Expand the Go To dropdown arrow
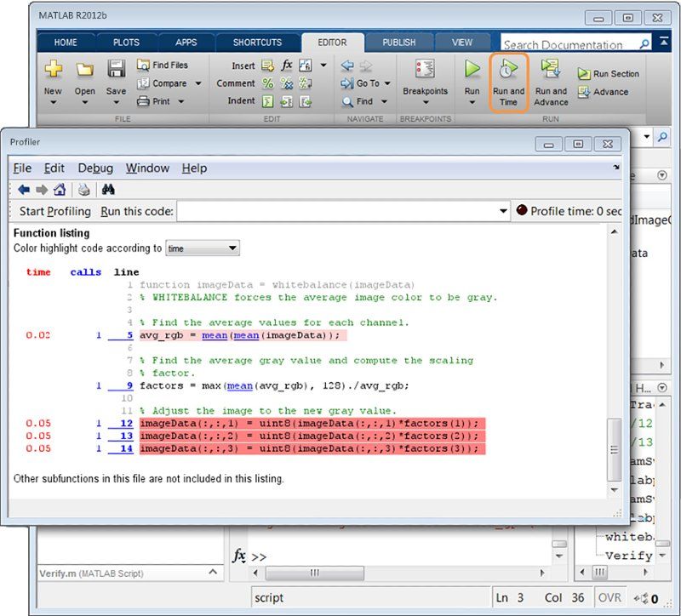The height and width of the screenshot is (616, 681). (386, 83)
